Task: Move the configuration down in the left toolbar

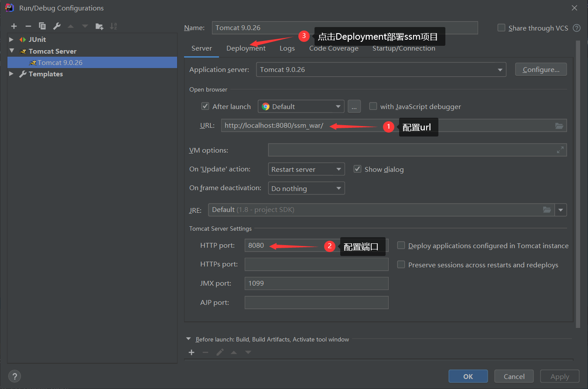Action: point(85,26)
